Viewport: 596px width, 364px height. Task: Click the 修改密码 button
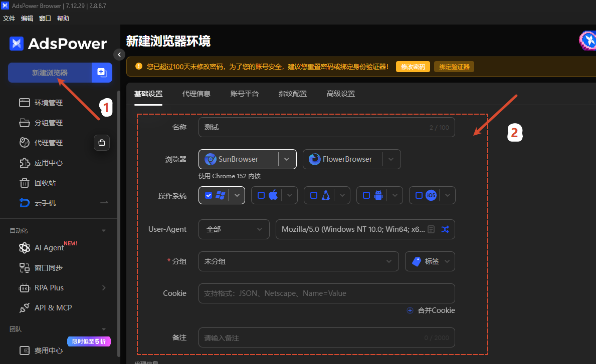pos(413,67)
